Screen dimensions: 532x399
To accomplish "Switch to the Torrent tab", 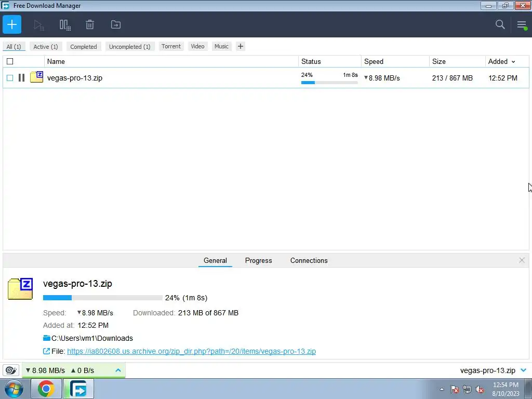I will coord(171,46).
